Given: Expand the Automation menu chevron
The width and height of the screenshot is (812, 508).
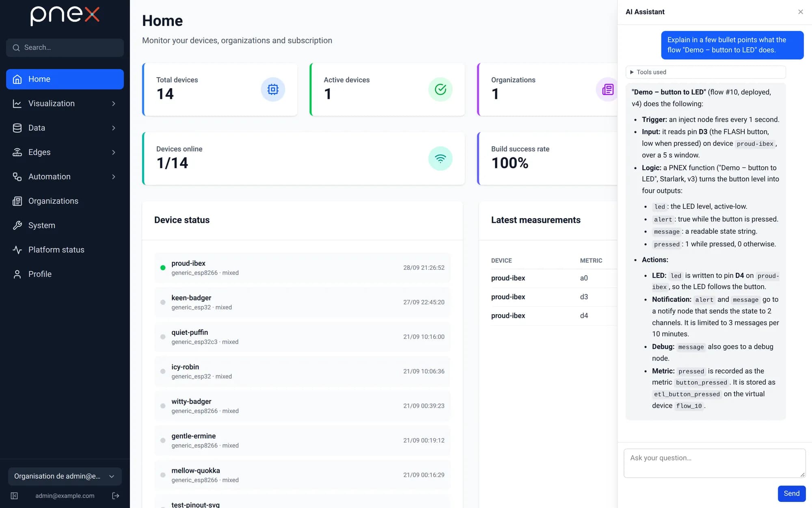Looking at the screenshot, I should [x=114, y=177].
